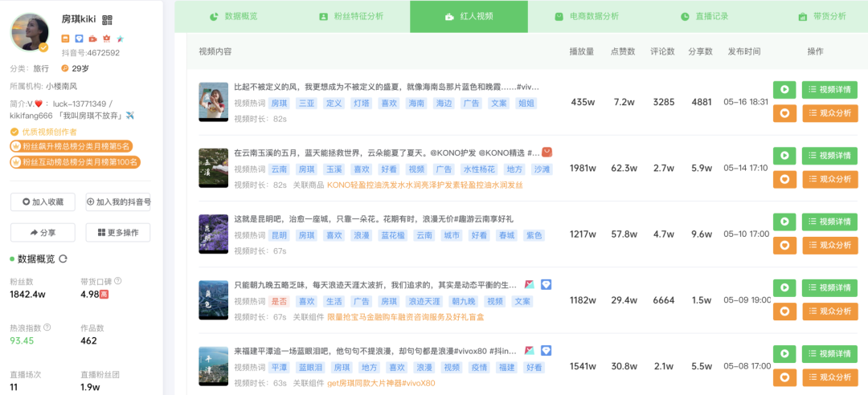Click the 加入我的抖音号 button
The width and height of the screenshot is (868, 395).
(118, 202)
